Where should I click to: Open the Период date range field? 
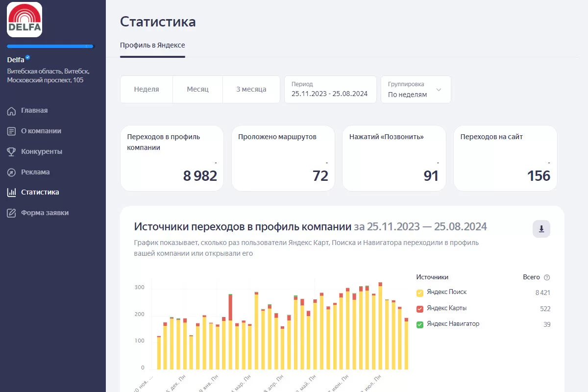click(x=330, y=89)
